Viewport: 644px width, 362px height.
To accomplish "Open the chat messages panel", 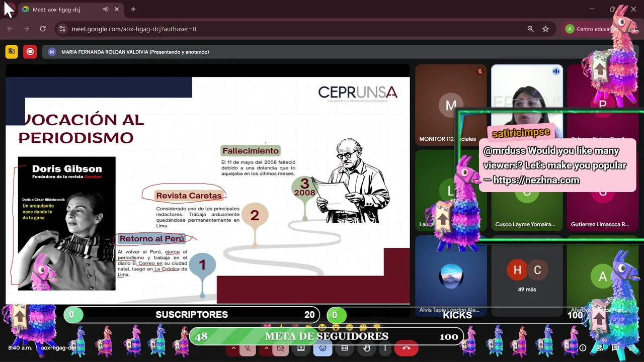I will point(615,348).
